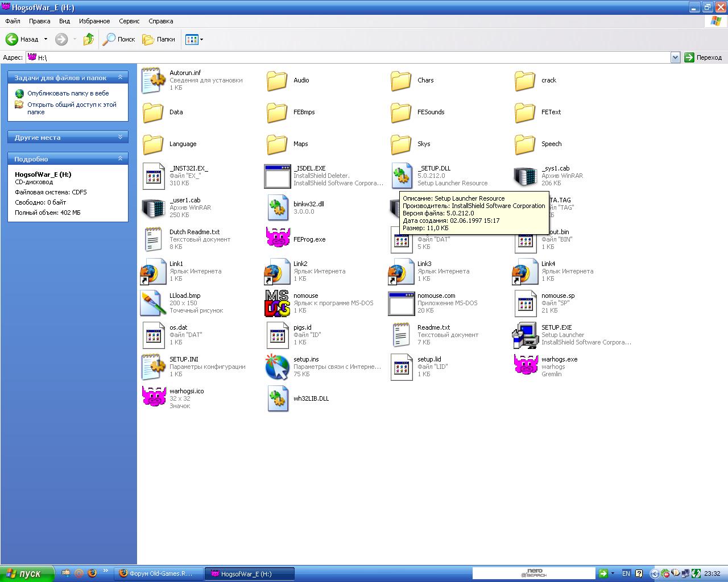This screenshot has width=728, height=582.
Task: Select the Link1 Firefox shortcut icon
Action: (153, 271)
